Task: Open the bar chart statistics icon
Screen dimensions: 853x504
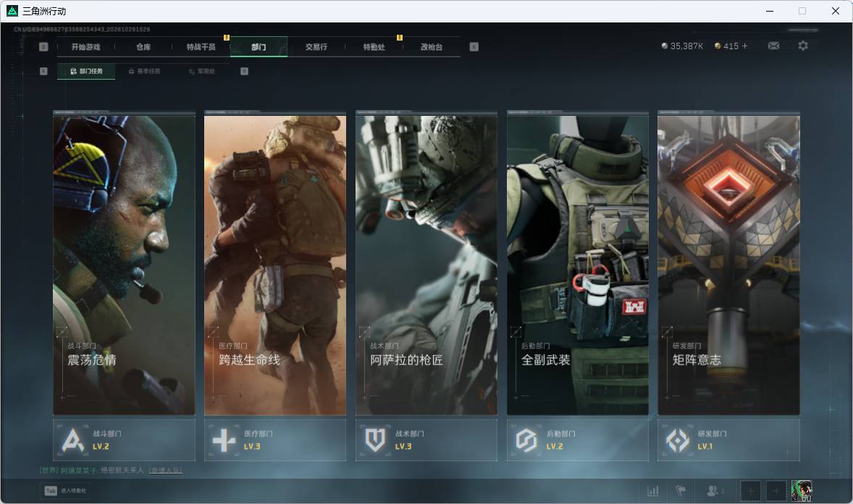Action: pyautogui.click(x=653, y=491)
